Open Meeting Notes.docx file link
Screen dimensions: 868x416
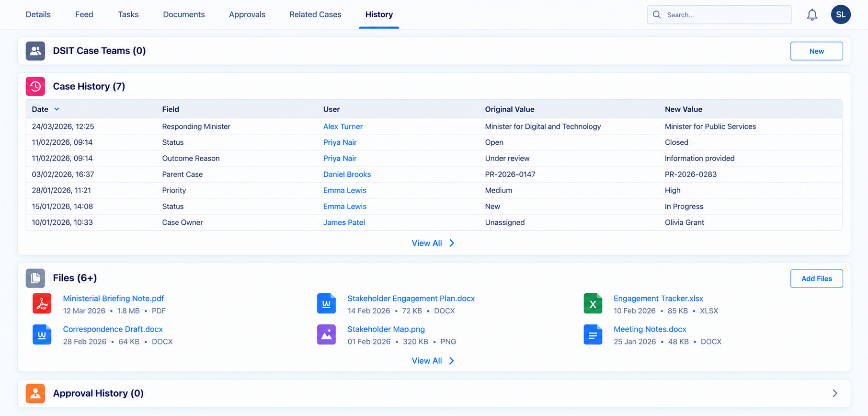650,329
